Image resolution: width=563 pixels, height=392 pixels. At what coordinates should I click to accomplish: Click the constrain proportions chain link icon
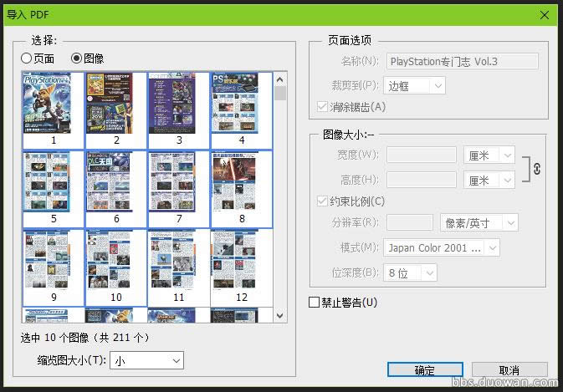point(536,169)
